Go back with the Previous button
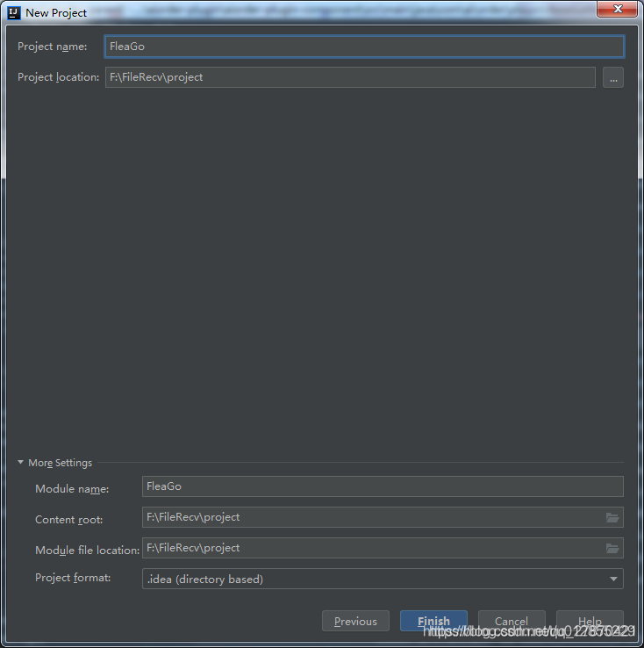 [x=355, y=621]
